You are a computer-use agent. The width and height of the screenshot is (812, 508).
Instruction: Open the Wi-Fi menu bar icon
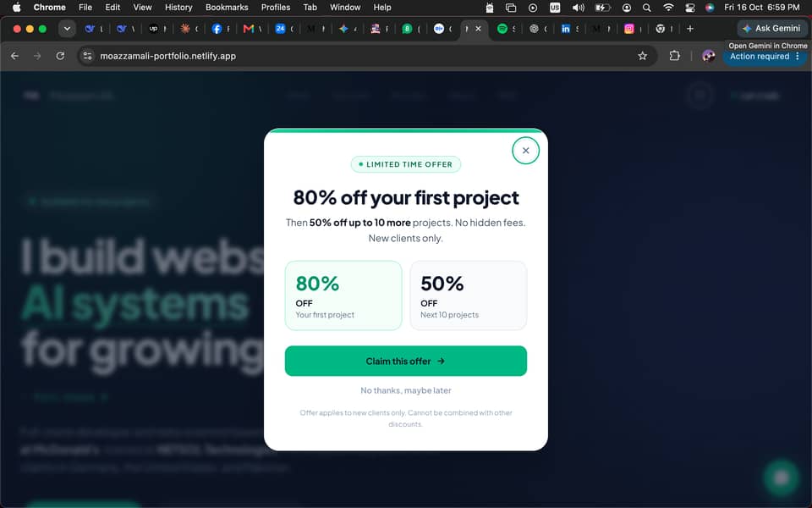click(668, 8)
